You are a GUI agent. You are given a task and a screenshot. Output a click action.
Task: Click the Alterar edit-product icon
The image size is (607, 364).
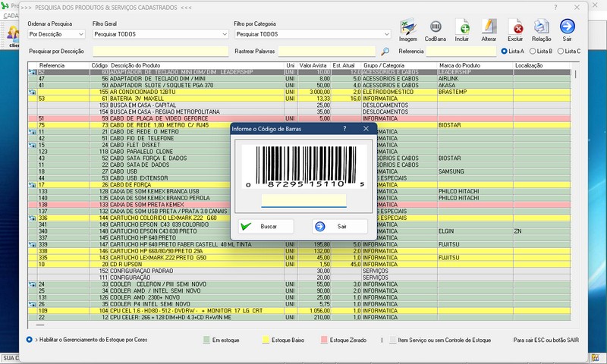click(x=489, y=27)
